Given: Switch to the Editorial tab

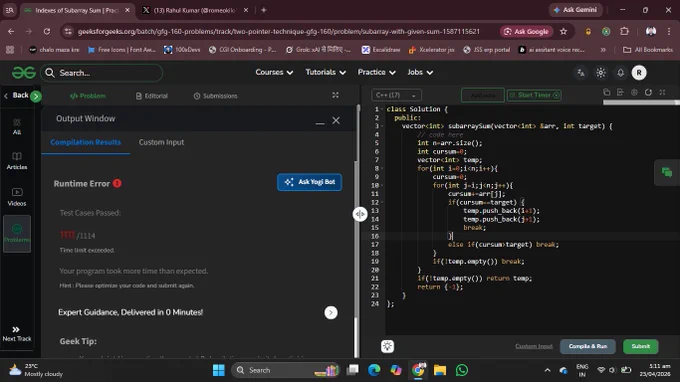Looking at the screenshot, I should click(x=152, y=96).
